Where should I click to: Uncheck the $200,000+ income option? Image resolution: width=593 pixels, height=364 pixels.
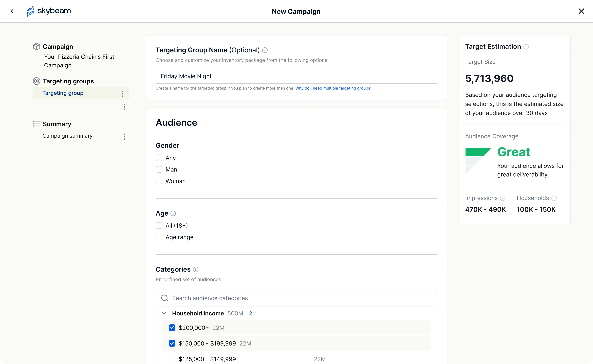[x=172, y=328]
